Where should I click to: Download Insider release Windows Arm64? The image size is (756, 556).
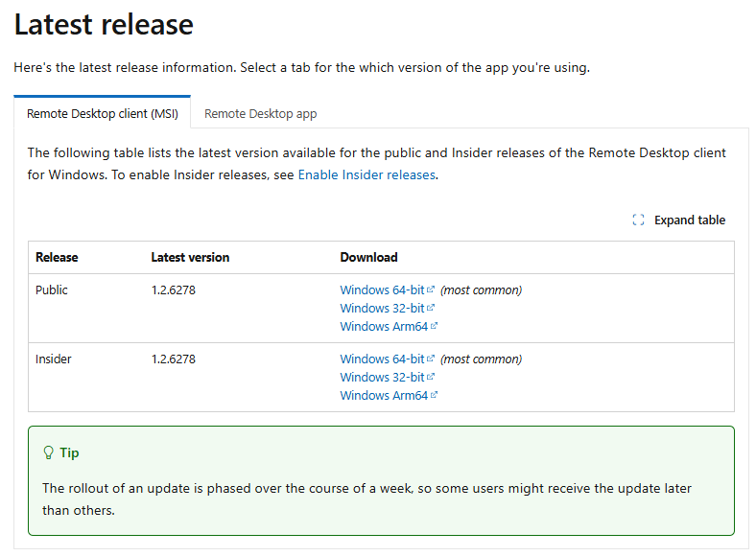384,395
